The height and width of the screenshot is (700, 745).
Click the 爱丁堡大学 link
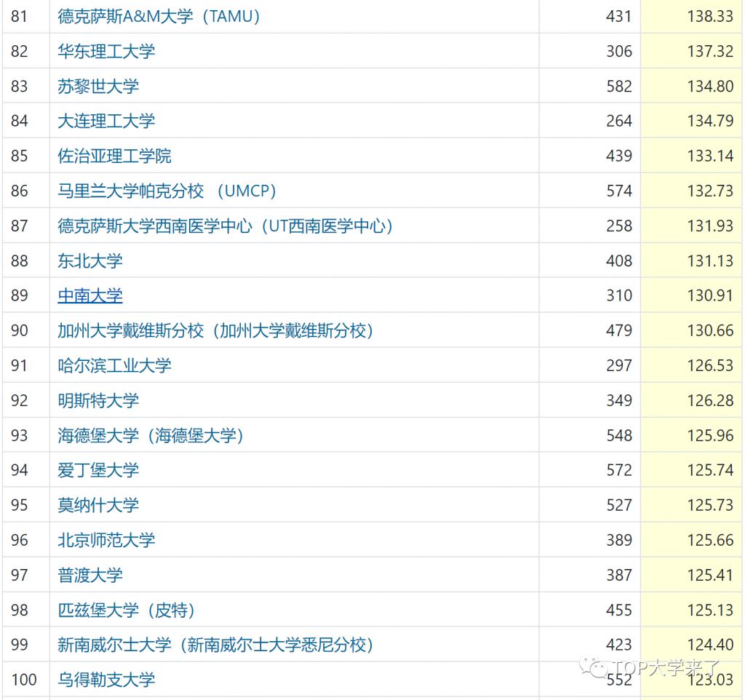98,470
